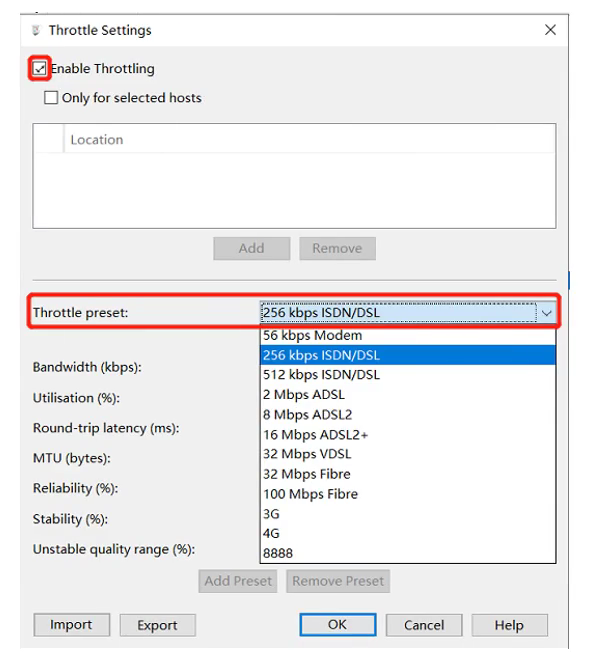Click the Remove Preset button
This screenshot has height=669, width=598.
(338, 581)
